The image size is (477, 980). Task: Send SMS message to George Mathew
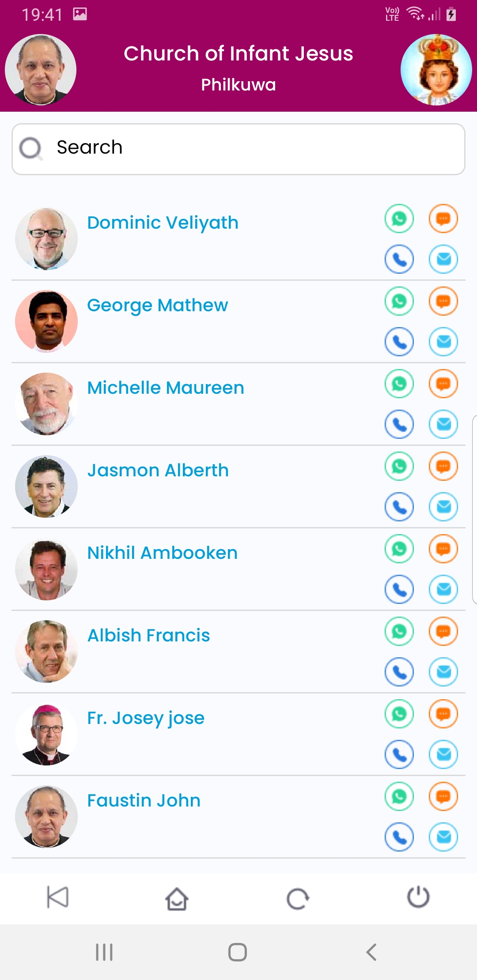pos(443,301)
